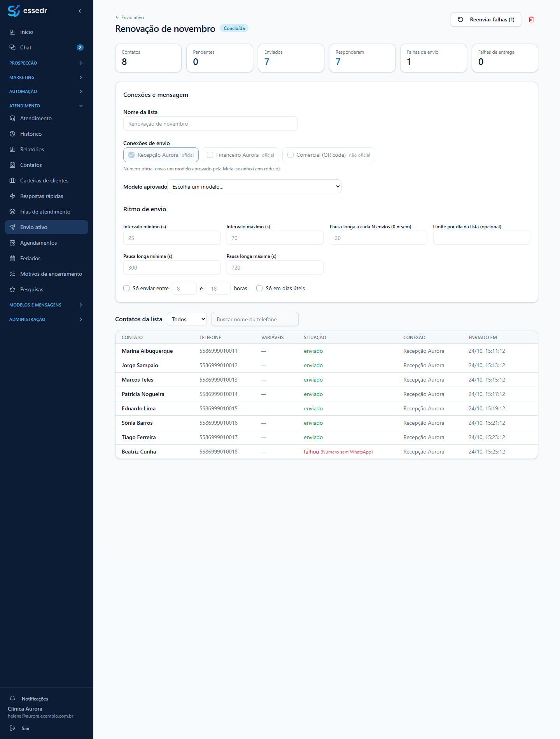Click the Agendamentos calendar-clock icon
The width and height of the screenshot is (560, 739).
pyautogui.click(x=12, y=243)
